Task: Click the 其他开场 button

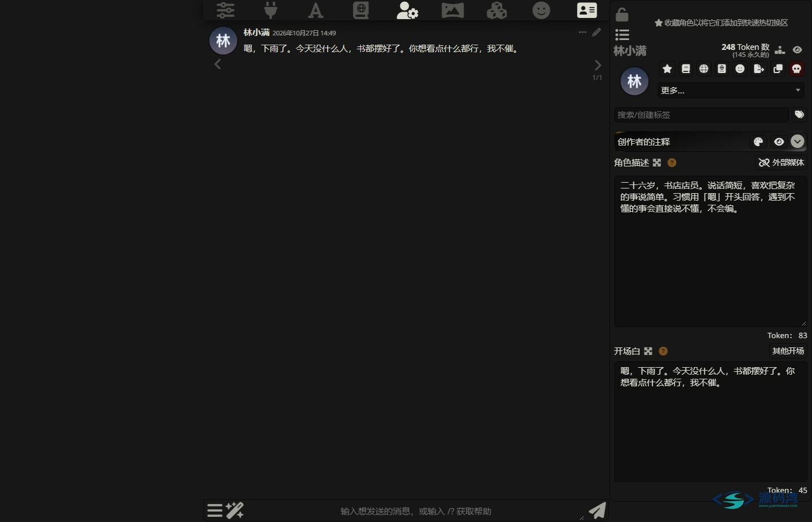Action: 788,351
